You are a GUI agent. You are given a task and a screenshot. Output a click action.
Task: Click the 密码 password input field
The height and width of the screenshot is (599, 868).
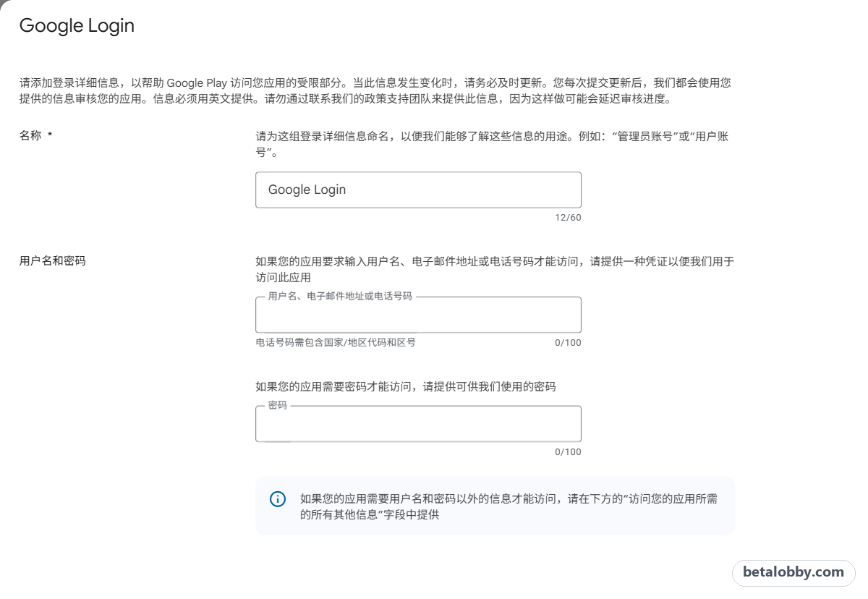(x=418, y=424)
